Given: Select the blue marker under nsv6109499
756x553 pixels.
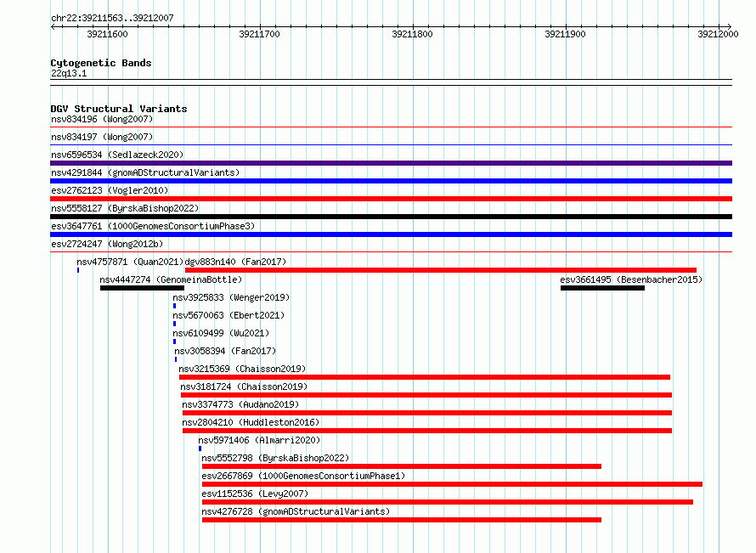Looking at the screenshot, I should click(x=174, y=341).
